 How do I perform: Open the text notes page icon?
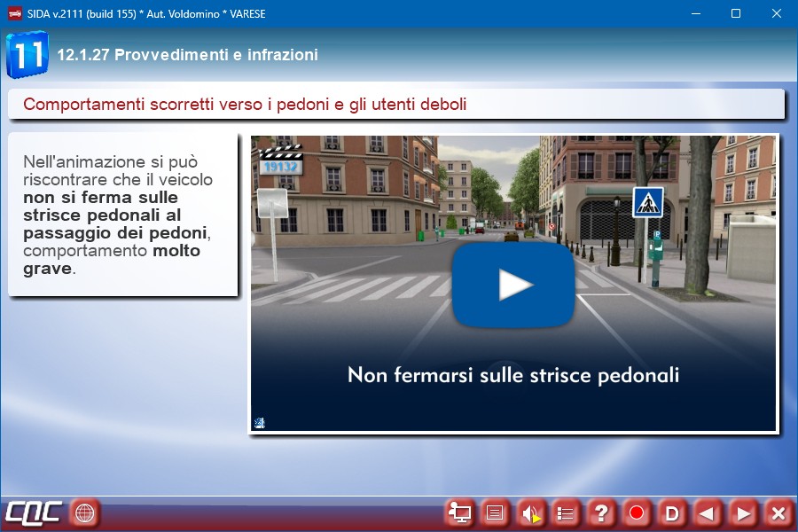pos(495,512)
